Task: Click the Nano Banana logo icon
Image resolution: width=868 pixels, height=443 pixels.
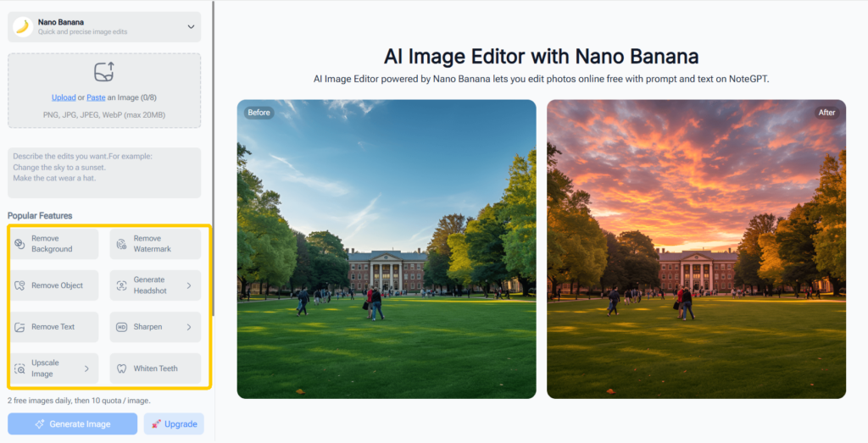Action: (23, 27)
